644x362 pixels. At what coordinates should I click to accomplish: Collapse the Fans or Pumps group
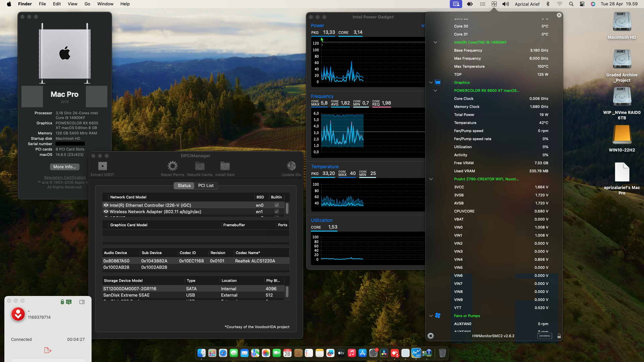[x=431, y=316]
